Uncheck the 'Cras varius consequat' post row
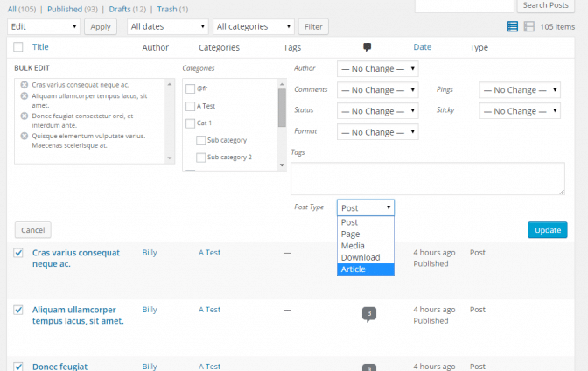Viewport: 588px width, 371px height. coord(18,253)
